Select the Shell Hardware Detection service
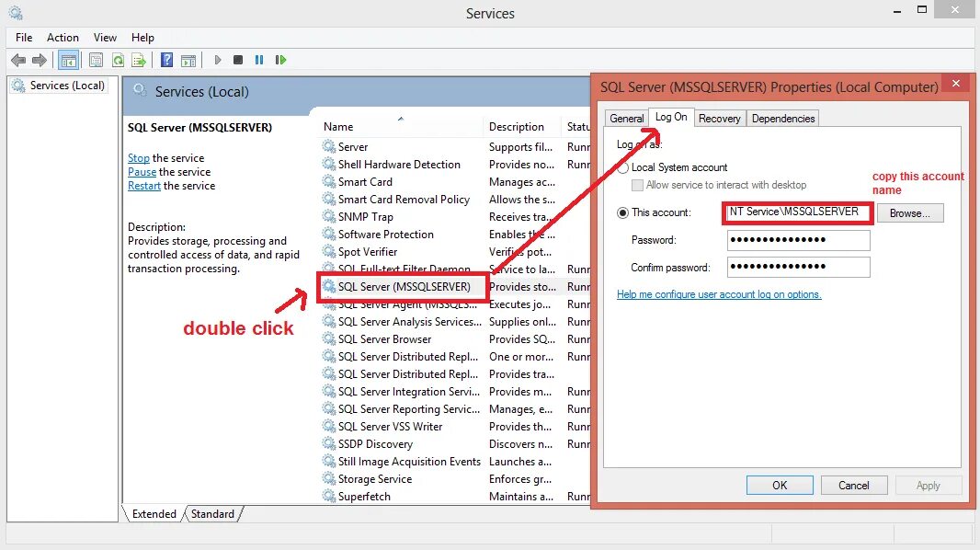 pos(399,164)
